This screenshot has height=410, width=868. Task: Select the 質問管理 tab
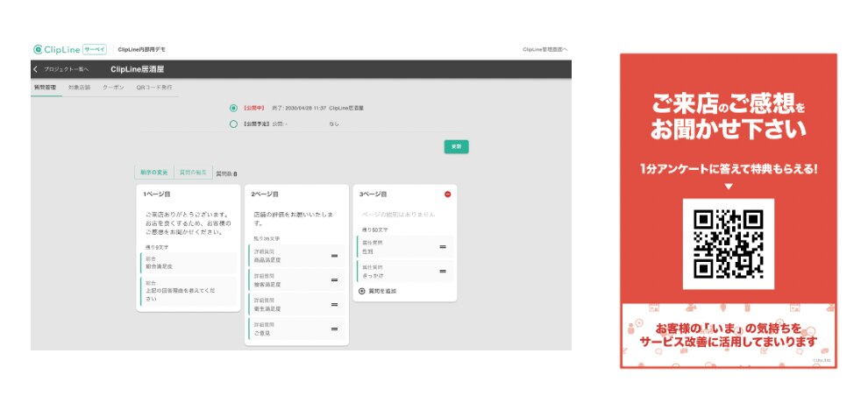46,88
